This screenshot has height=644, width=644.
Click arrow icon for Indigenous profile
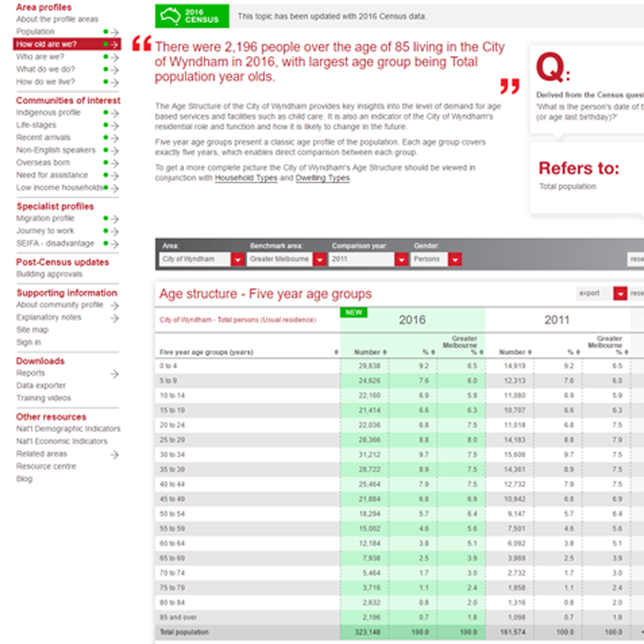click(115, 113)
